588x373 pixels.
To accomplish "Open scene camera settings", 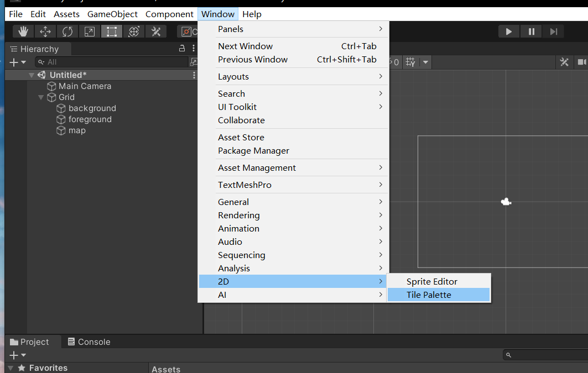I will click(581, 62).
